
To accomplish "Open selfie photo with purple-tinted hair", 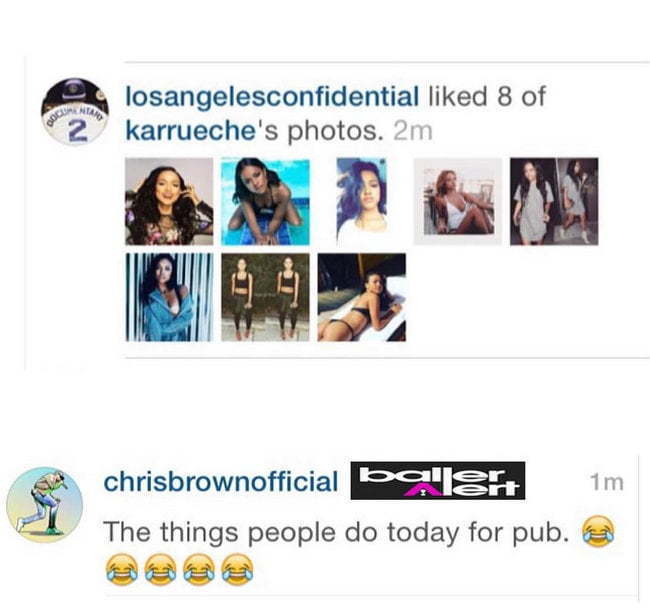I will pos(362,201).
